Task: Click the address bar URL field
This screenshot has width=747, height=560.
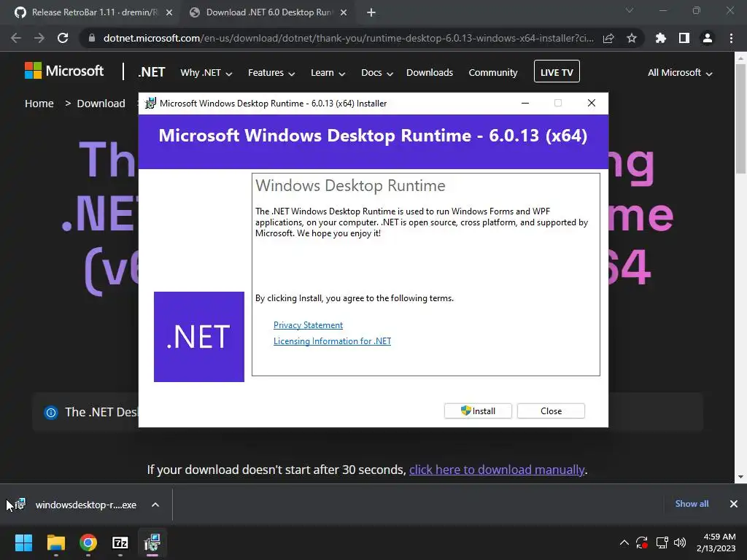Action: point(348,38)
